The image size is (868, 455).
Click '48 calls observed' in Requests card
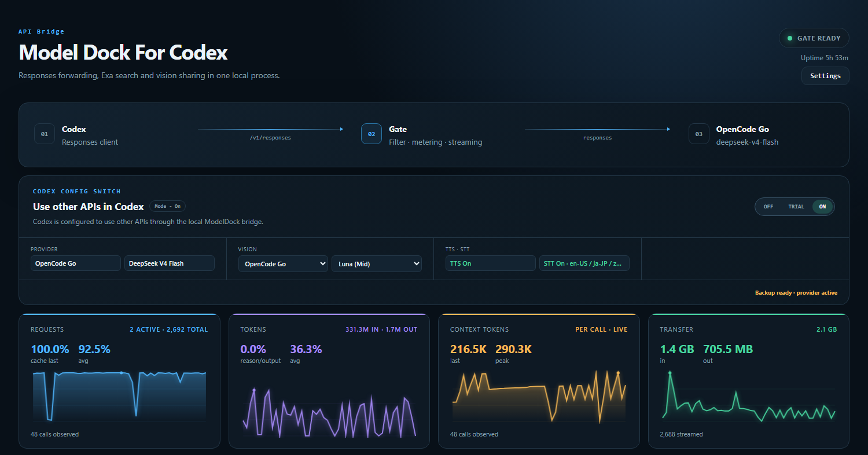[x=54, y=434]
